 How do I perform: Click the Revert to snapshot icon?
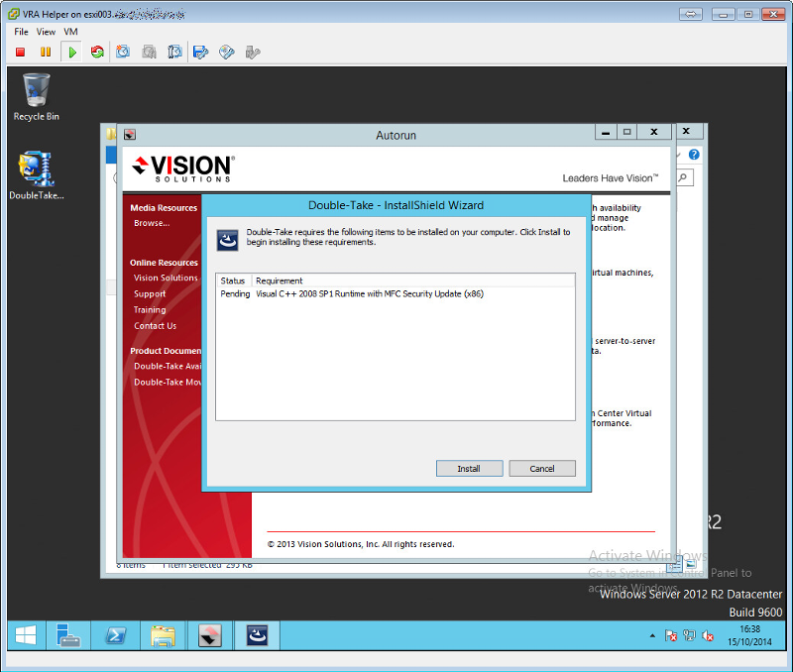150,53
